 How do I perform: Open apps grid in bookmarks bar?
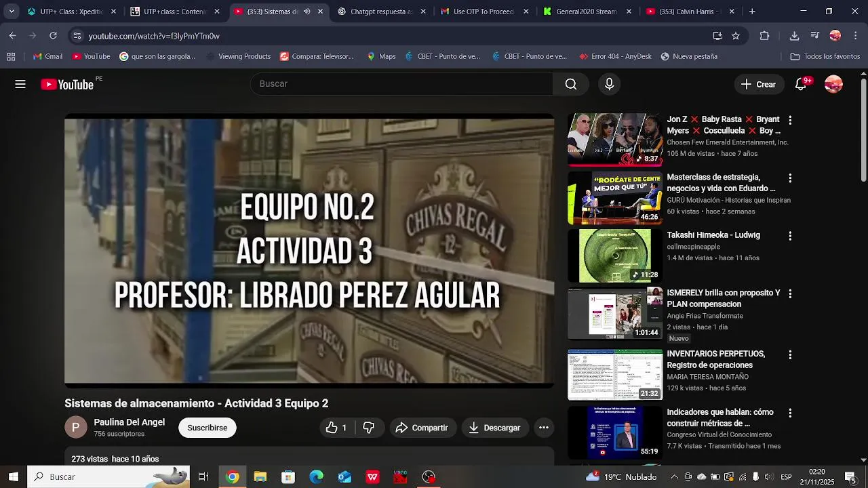click(11, 56)
